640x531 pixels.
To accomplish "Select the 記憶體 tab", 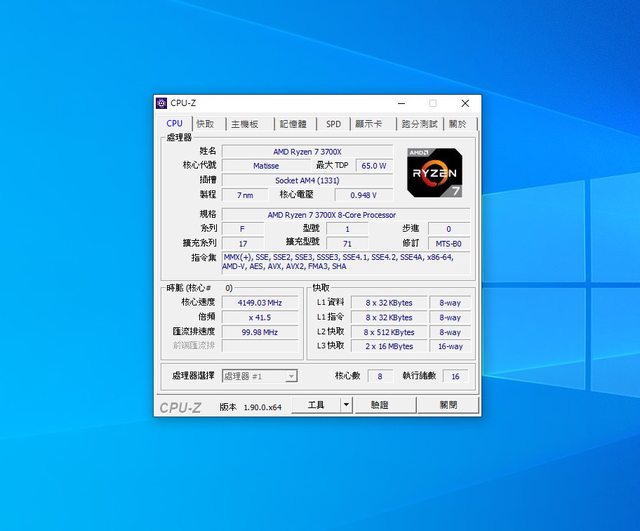I will coord(293,124).
